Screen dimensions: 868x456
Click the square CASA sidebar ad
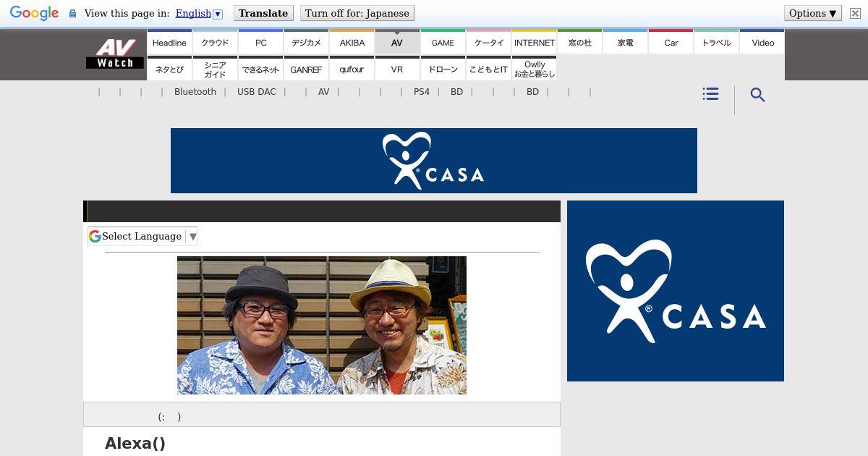click(676, 291)
